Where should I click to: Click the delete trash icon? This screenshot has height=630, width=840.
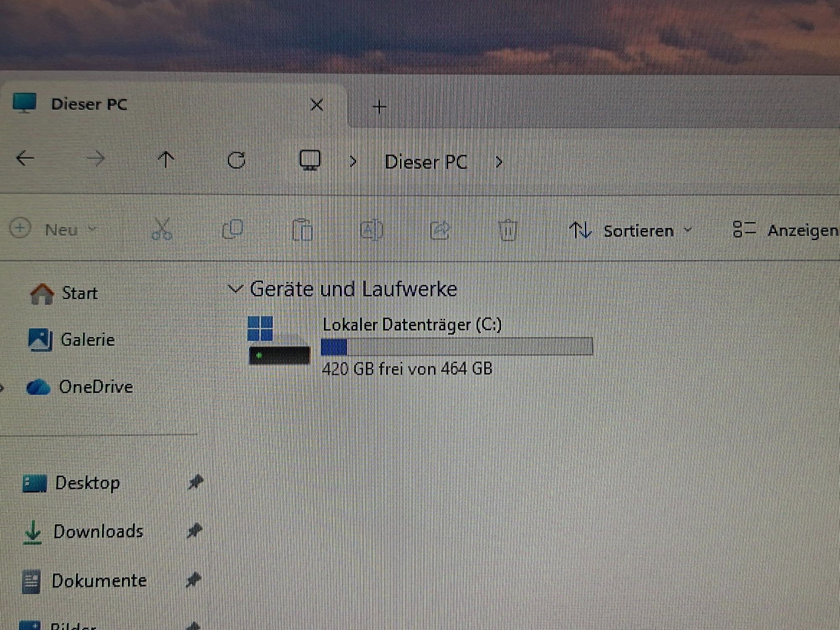[x=508, y=230]
